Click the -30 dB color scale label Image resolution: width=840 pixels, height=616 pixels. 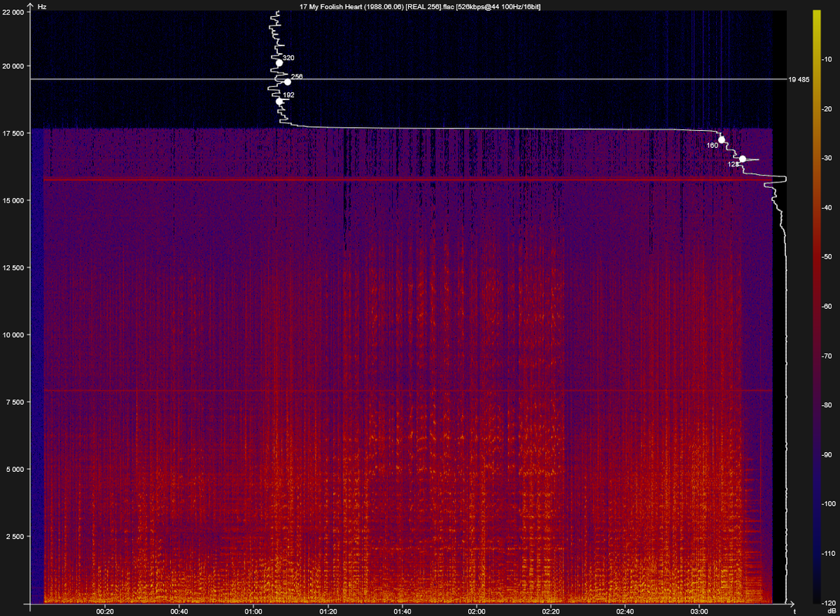pyautogui.click(x=827, y=159)
